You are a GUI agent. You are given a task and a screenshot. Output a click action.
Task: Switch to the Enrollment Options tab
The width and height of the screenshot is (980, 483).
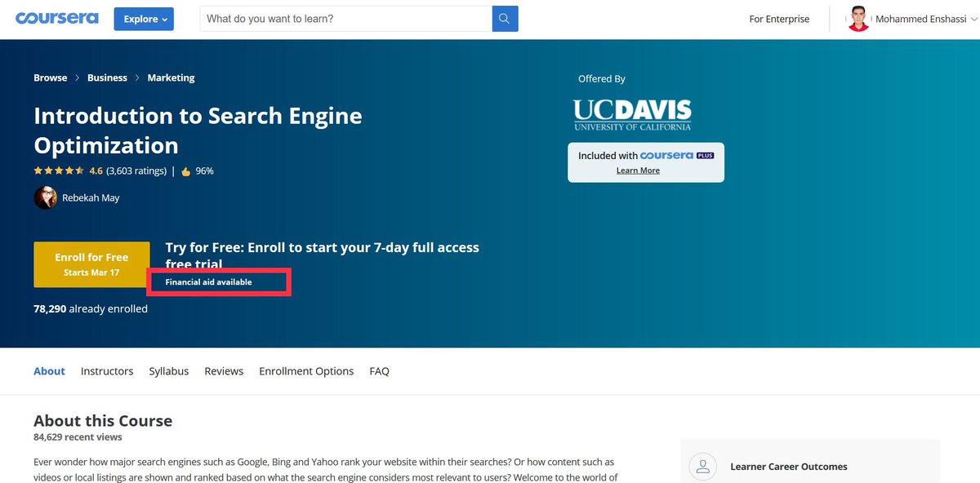coord(306,371)
